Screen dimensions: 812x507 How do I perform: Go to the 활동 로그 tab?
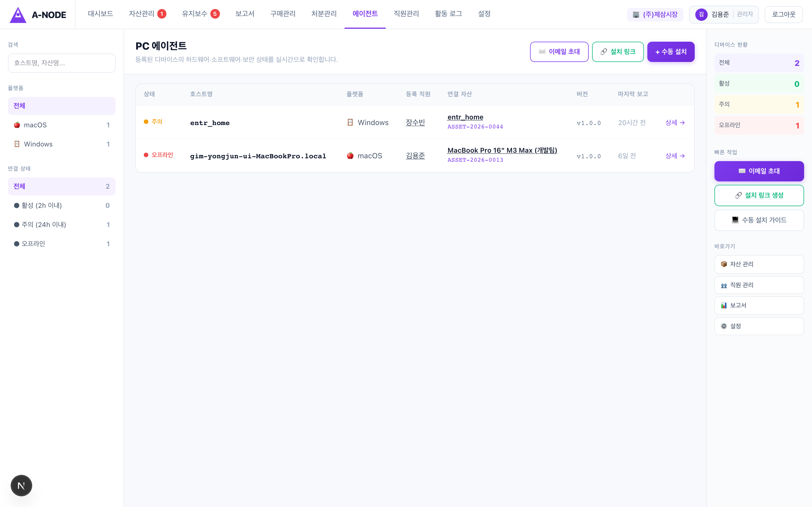click(448, 14)
